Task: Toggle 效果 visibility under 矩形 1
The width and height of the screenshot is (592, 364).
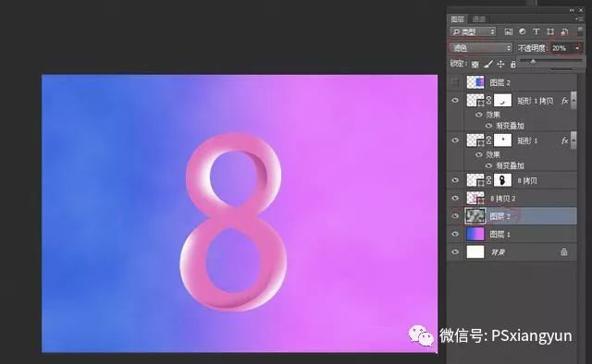Action: tap(479, 154)
